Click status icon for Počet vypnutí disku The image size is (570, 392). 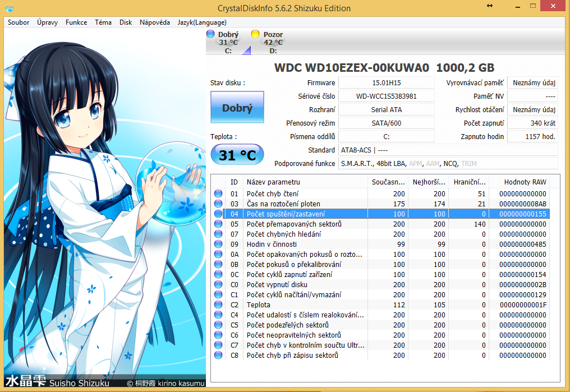(218, 284)
